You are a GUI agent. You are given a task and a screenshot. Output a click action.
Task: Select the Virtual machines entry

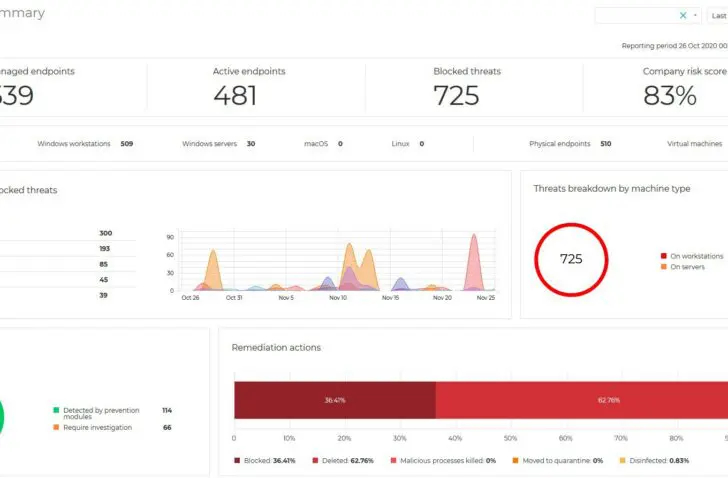(x=695, y=144)
